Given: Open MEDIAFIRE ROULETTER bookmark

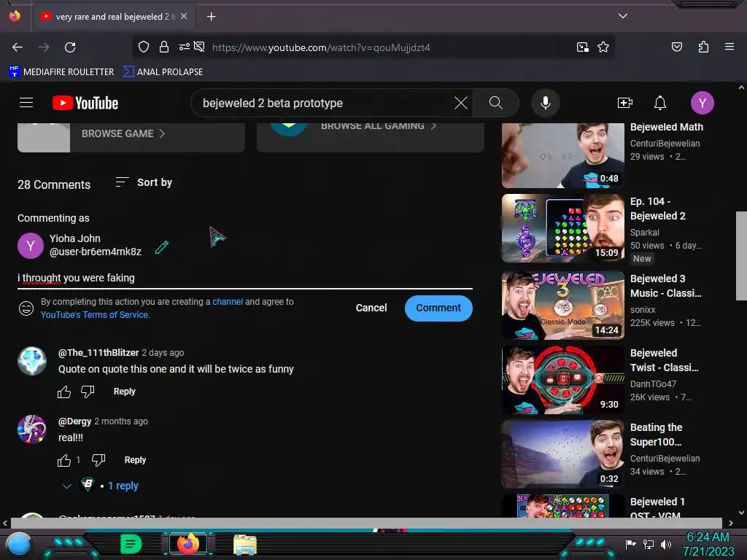Looking at the screenshot, I should pos(61,72).
